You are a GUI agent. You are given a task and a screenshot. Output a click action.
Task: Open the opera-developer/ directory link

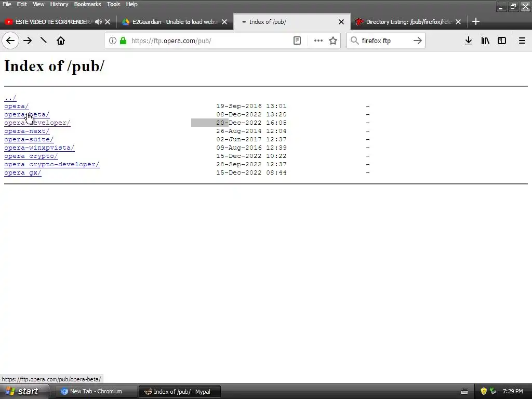pos(37,123)
